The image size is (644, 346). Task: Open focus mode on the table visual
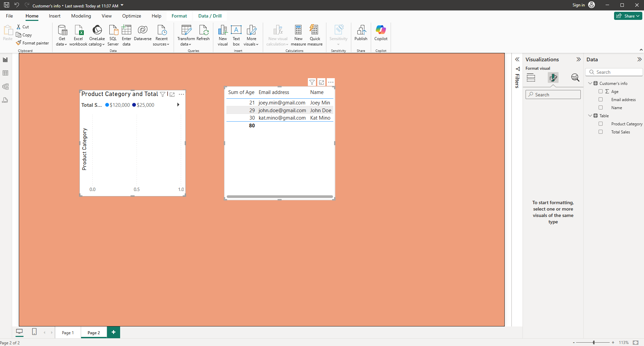tap(321, 82)
